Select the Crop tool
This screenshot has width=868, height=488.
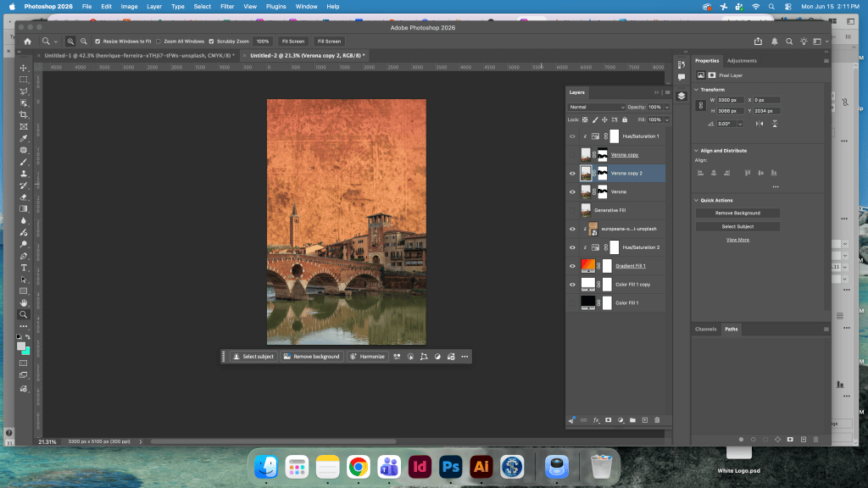pos(23,114)
